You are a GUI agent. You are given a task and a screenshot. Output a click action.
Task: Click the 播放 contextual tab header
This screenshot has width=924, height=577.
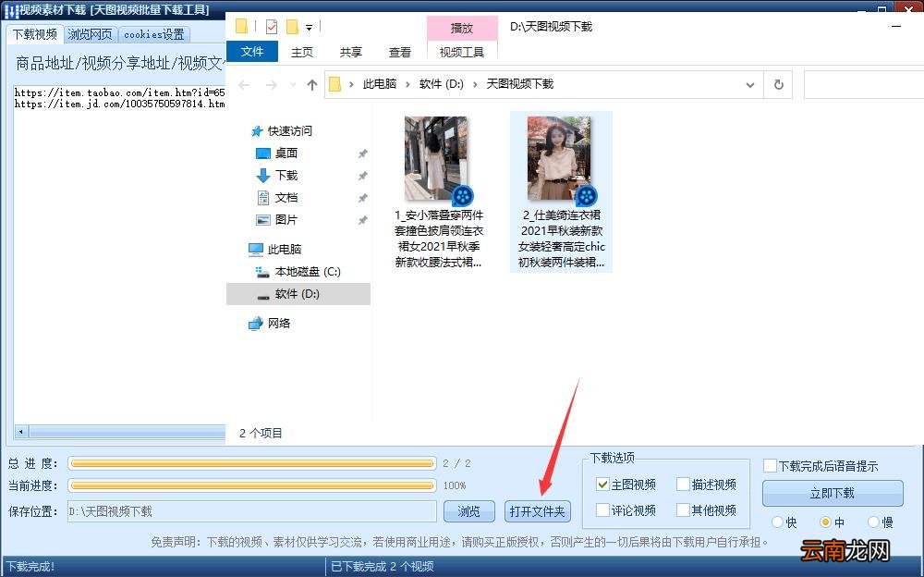[462, 28]
